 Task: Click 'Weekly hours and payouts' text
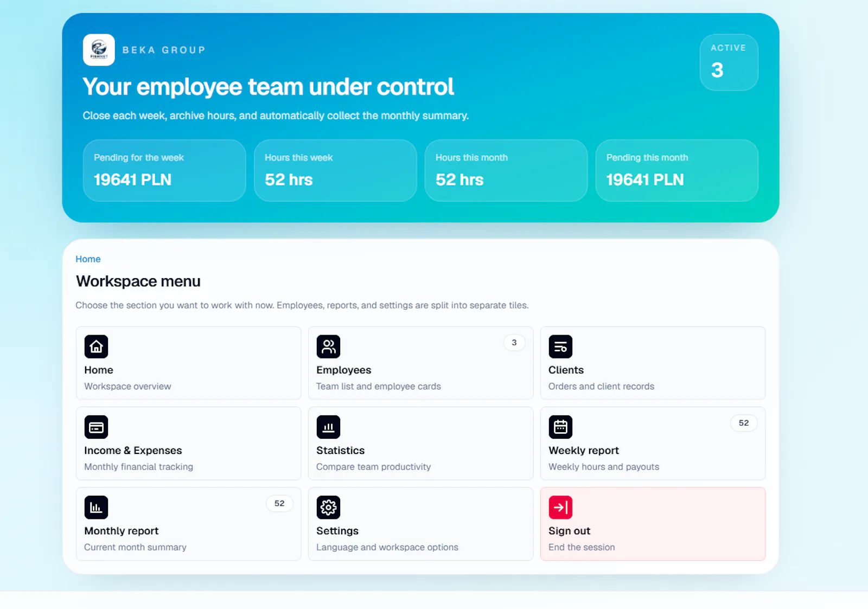tap(604, 467)
